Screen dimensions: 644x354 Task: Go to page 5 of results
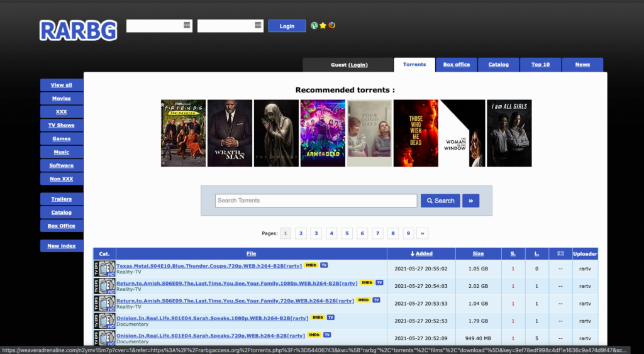(347, 233)
